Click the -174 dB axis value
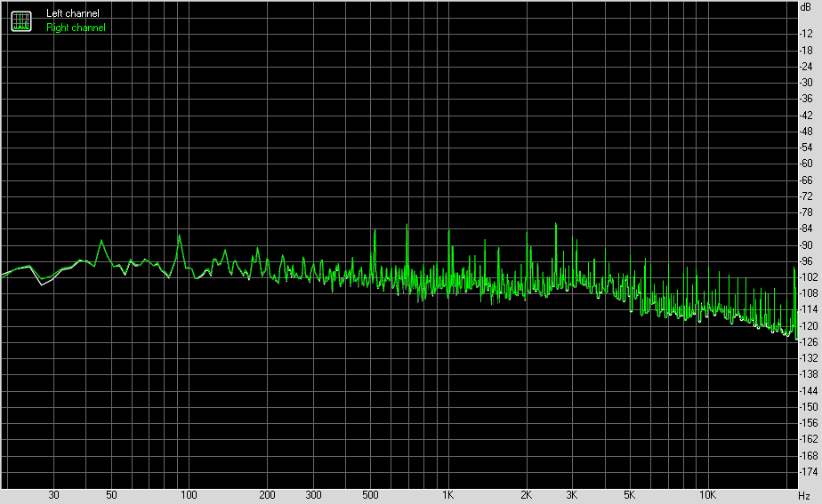The image size is (822, 504). pyautogui.click(x=808, y=472)
